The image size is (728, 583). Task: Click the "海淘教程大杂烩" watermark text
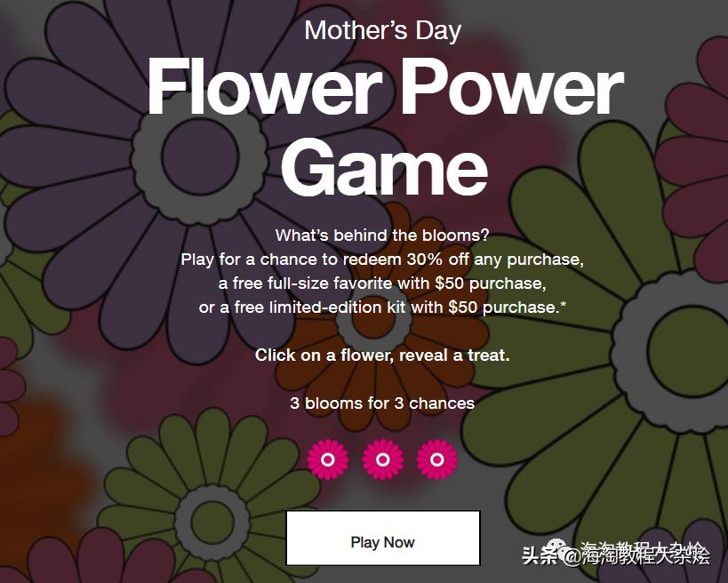tap(644, 555)
